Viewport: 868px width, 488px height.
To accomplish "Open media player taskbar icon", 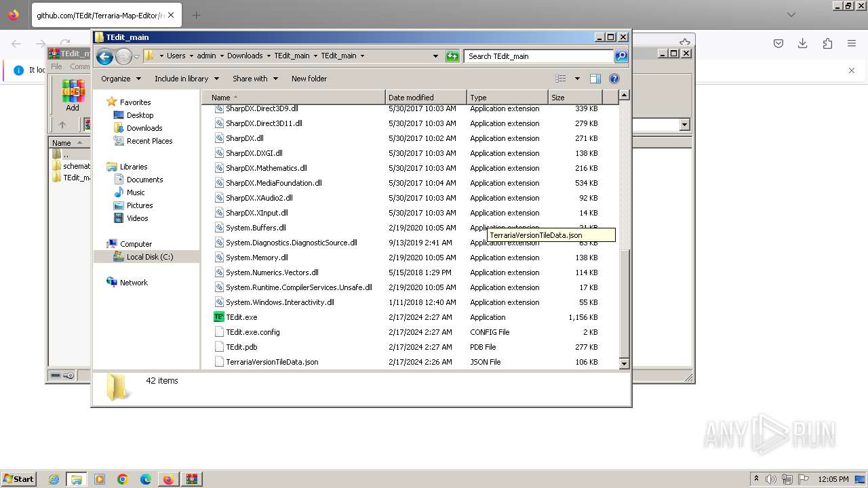I will [x=100, y=479].
